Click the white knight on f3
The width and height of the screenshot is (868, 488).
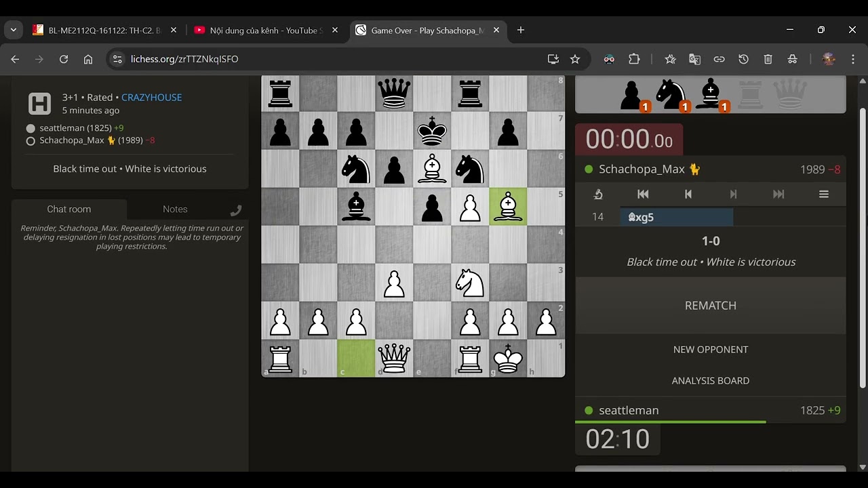pos(470,282)
